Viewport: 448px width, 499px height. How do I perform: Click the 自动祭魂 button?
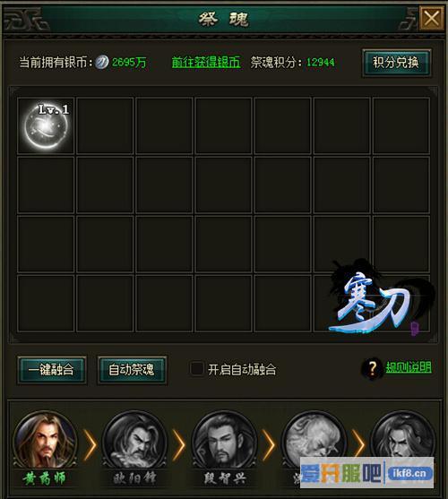(x=132, y=370)
